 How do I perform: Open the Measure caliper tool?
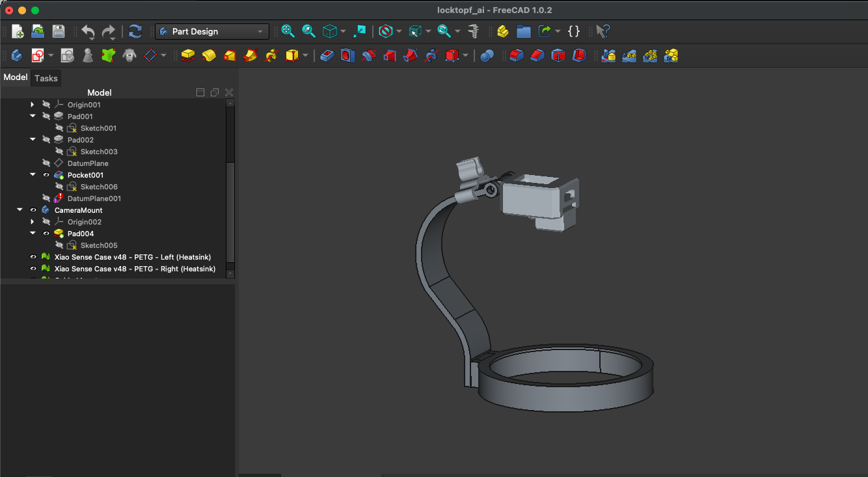pos(474,31)
